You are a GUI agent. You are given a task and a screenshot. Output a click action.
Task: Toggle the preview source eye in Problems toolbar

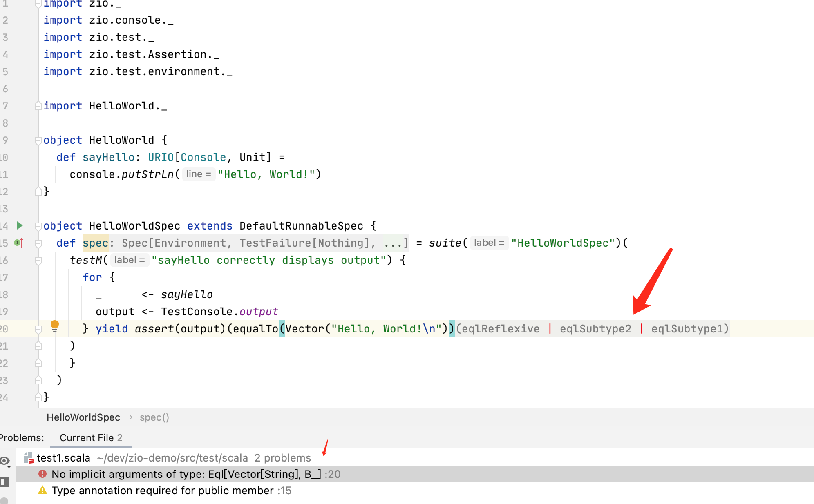[x=4, y=460]
